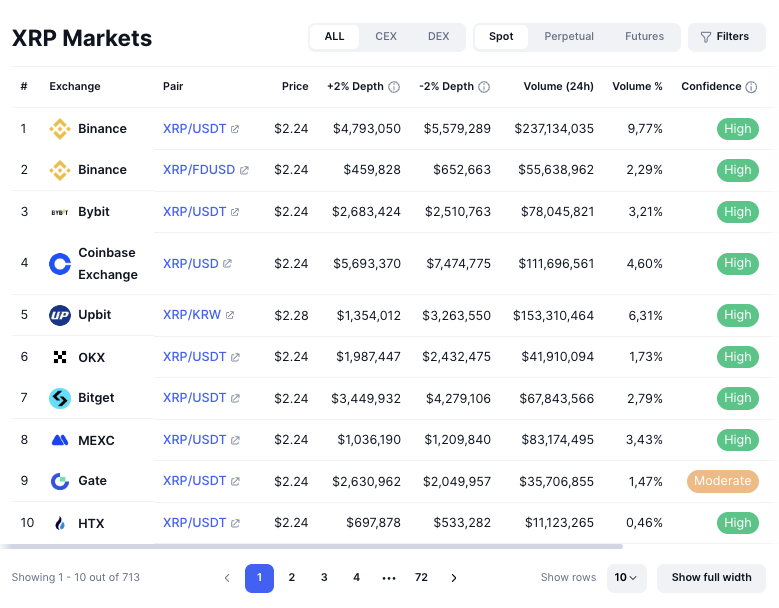Image resolution: width=779 pixels, height=608 pixels.
Task: Click external link icon beside Bitget XRP/USDT
Action: [235, 398]
